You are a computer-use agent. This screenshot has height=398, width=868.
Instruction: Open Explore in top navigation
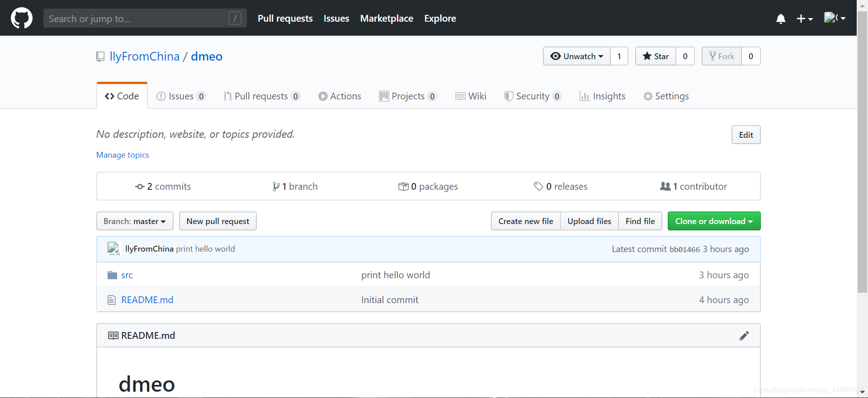pyautogui.click(x=440, y=19)
